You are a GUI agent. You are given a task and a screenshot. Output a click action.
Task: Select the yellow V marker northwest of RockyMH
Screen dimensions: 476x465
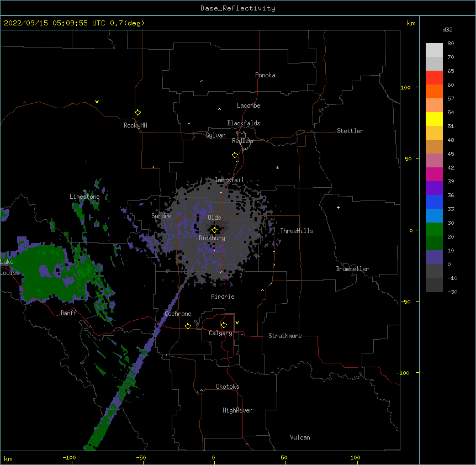pyautogui.click(x=97, y=102)
